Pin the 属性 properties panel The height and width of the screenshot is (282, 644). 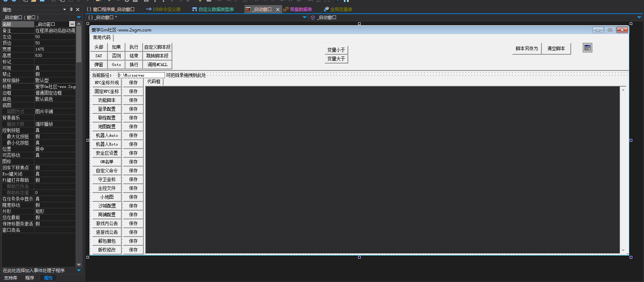tap(71, 10)
